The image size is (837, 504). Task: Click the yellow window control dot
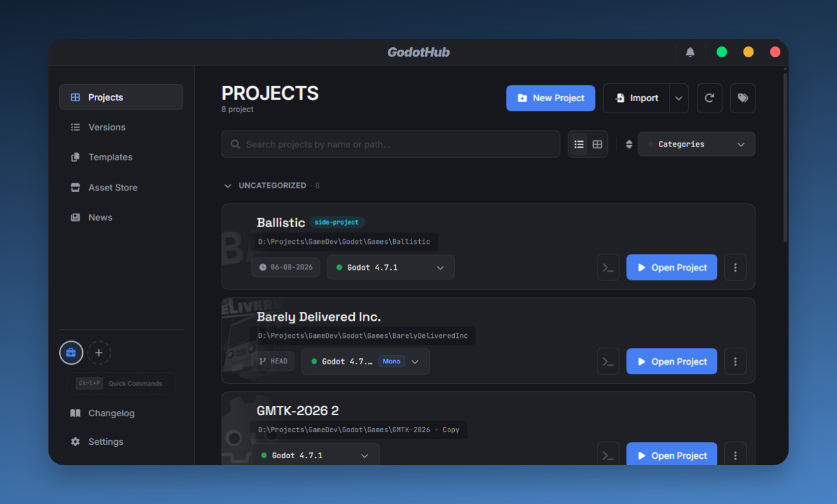pos(748,52)
